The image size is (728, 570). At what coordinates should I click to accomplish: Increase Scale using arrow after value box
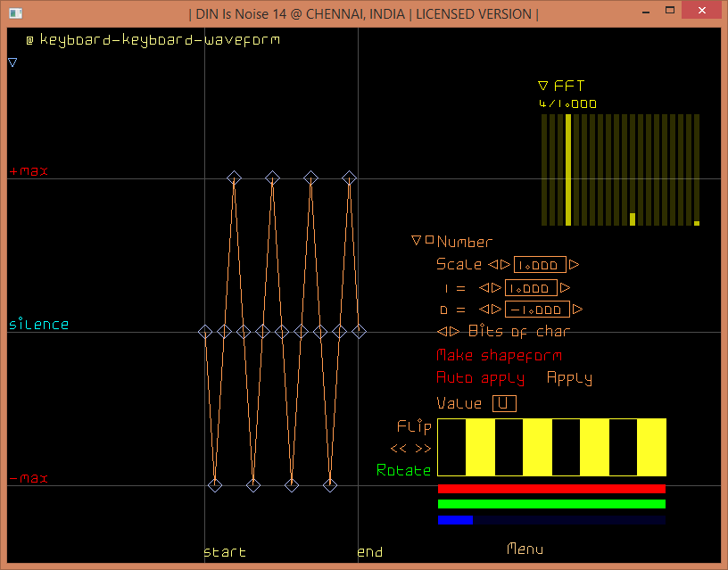pyautogui.click(x=574, y=265)
